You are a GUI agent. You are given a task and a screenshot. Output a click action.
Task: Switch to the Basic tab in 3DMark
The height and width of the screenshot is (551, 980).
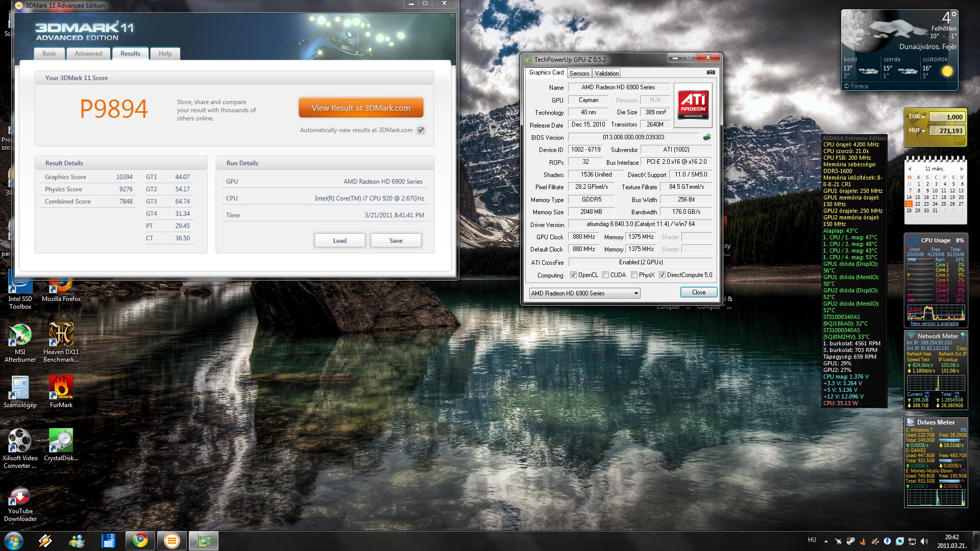click(x=50, y=54)
